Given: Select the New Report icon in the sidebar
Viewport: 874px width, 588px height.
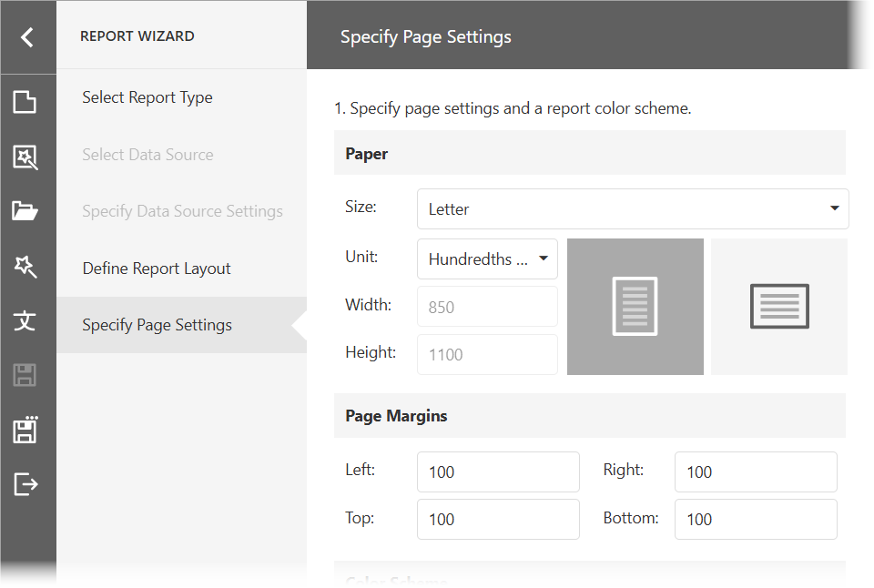Looking at the screenshot, I should [x=25, y=102].
